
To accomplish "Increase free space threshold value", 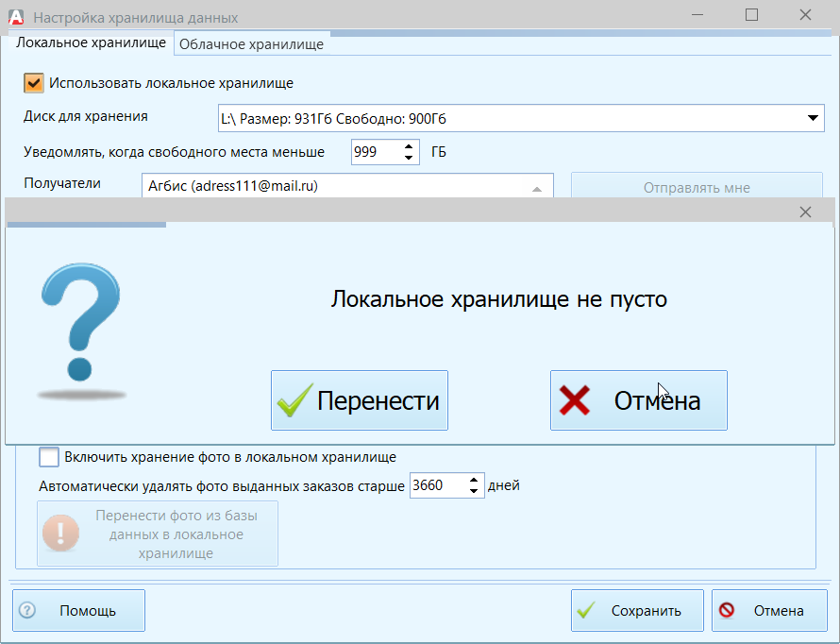I will click(x=409, y=146).
